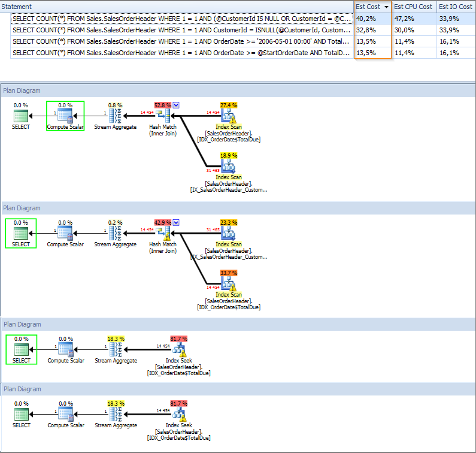Click Compute Scalar node in the second plan diagram
The width and height of the screenshot is (476, 453).
pyautogui.click(x=65, y=233)
